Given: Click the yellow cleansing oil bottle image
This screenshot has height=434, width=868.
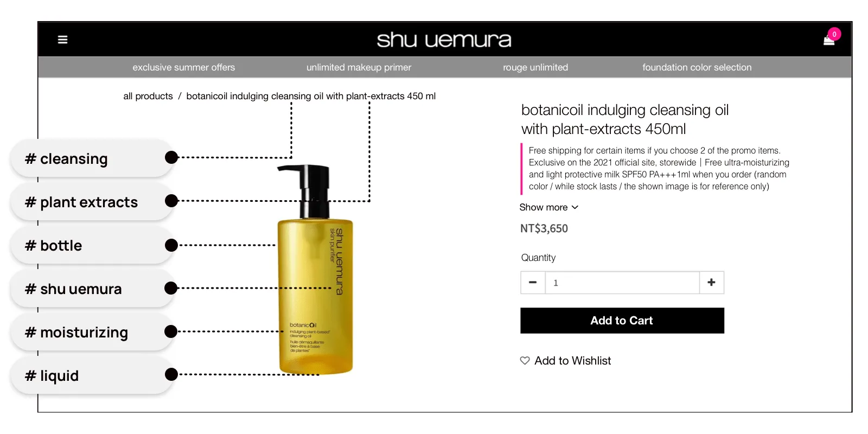Looking at the screenshot, I should 315,270.
